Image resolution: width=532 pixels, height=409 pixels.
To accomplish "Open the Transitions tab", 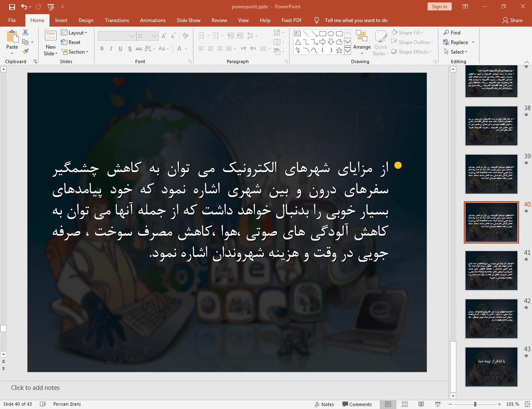I will (117, 20).
